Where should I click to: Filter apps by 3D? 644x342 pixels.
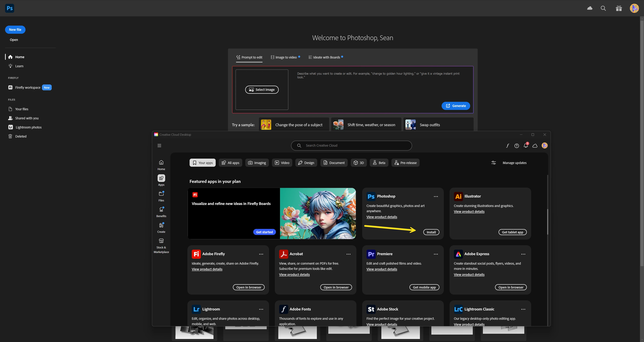(359, 163)
